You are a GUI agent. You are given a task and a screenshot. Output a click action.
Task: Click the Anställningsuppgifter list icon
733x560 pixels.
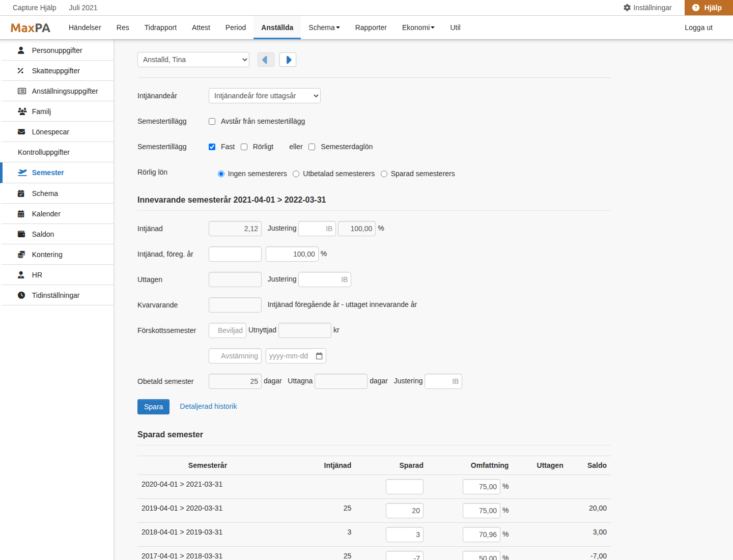pos(22,91)
